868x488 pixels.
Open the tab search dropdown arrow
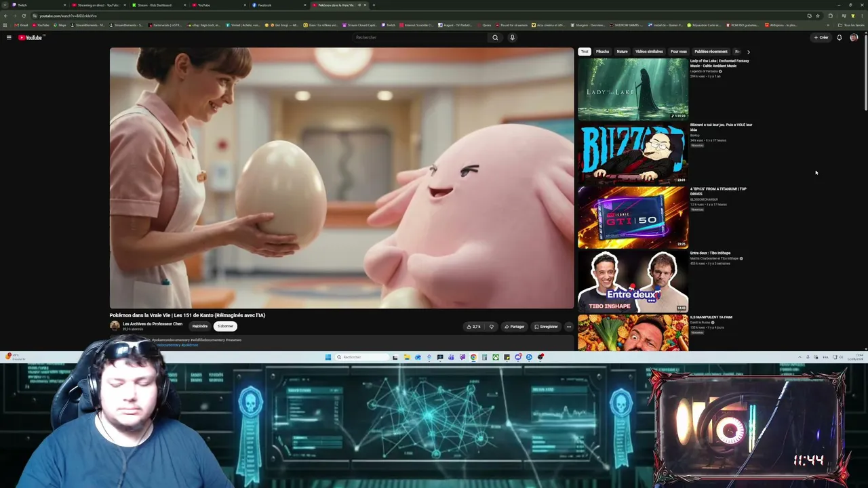(x=5, y=5)
